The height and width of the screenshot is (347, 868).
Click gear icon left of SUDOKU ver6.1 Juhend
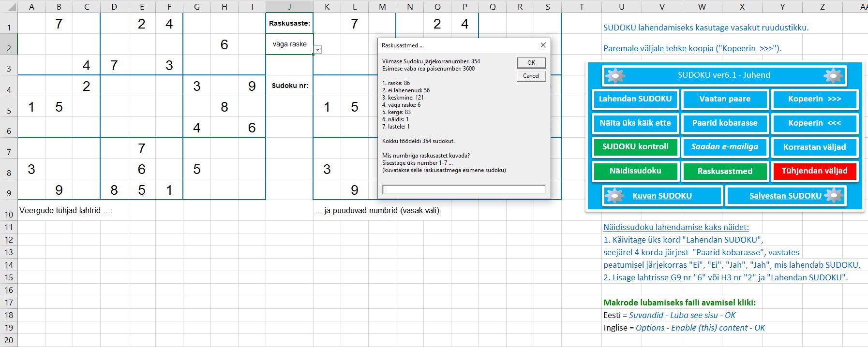(615, 76)
